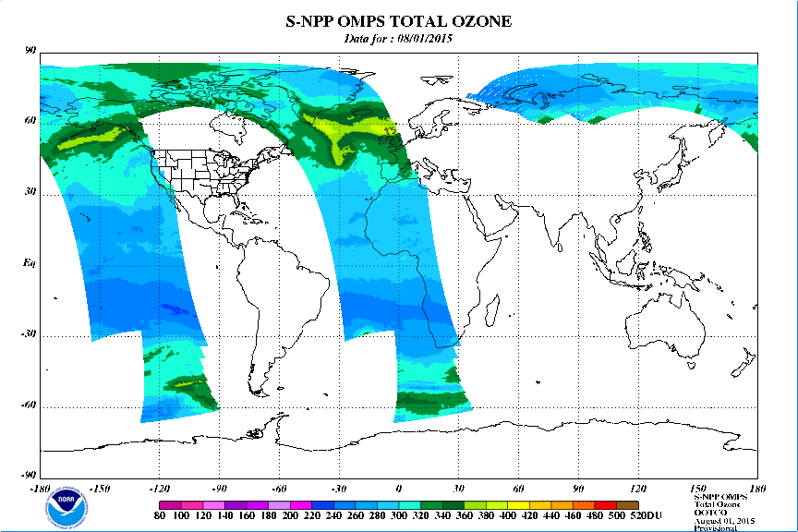
Task: Click the bottom latitude label '-90'
Action: [28, 475]
